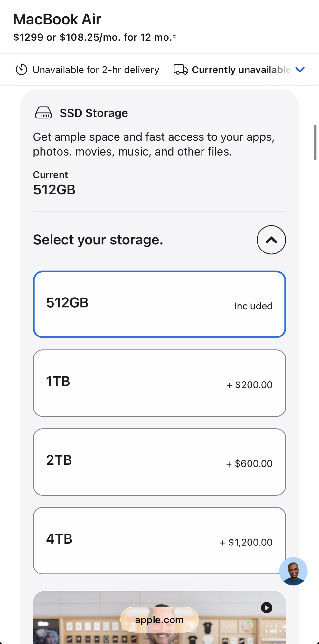Click the page scrollbar thumb
This screenshot has width=319, height=644.
pos(315,142)
